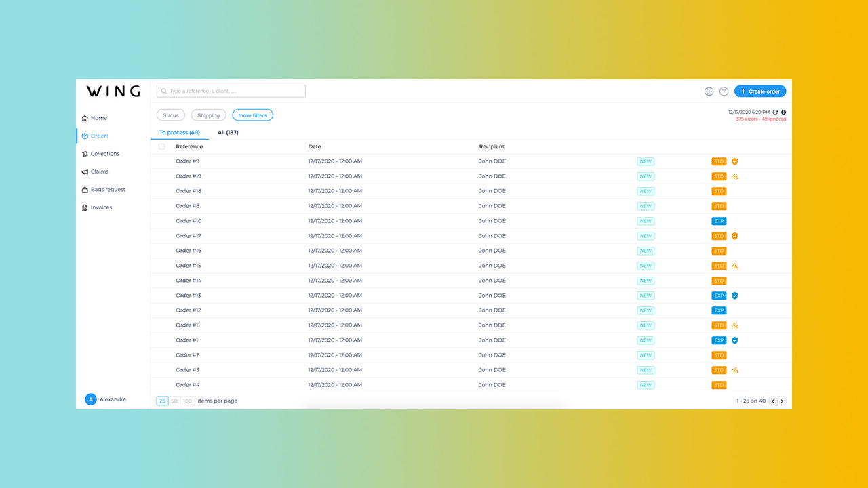
Task: Click the refresh icon next to the timestamp
Action: 775,112
